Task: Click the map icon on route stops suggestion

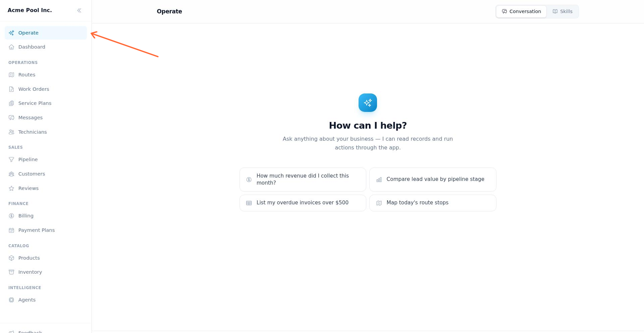Action: (x=379, y=203)
